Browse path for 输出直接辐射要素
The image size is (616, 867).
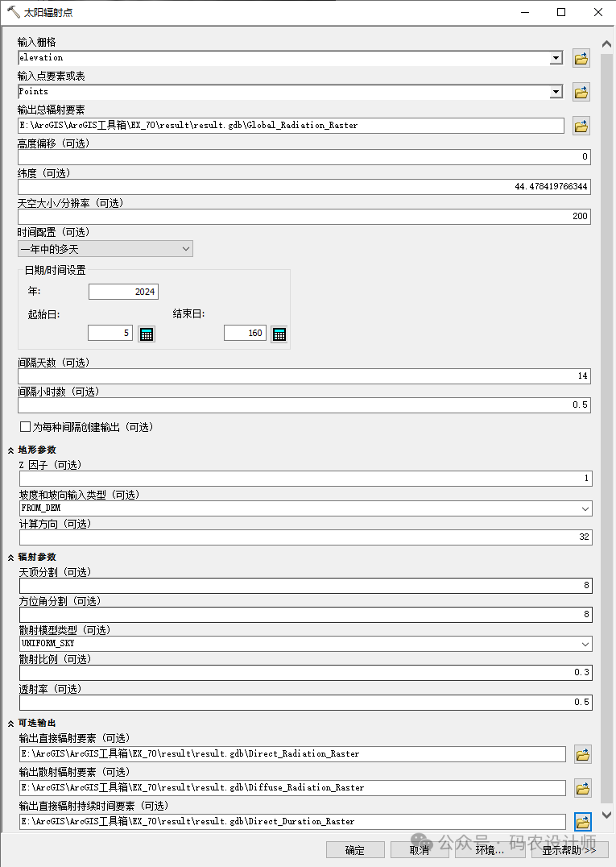[x=582, y=754]
